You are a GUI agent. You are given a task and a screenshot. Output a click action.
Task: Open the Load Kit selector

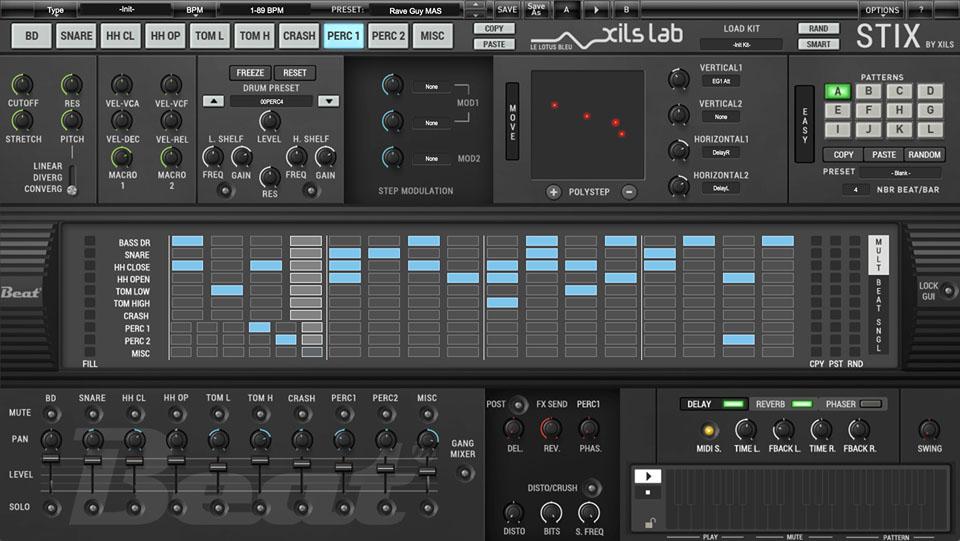[x=741, y=45]
